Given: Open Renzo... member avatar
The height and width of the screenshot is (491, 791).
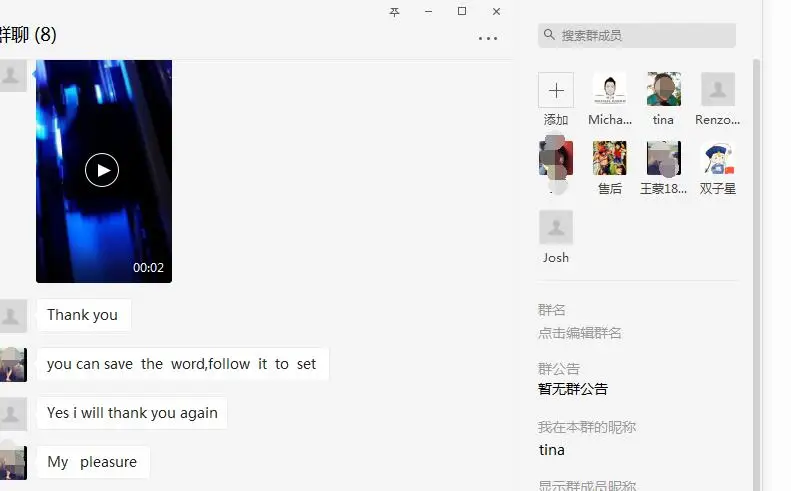Looking at the screenshot, I should coord(718,89).
